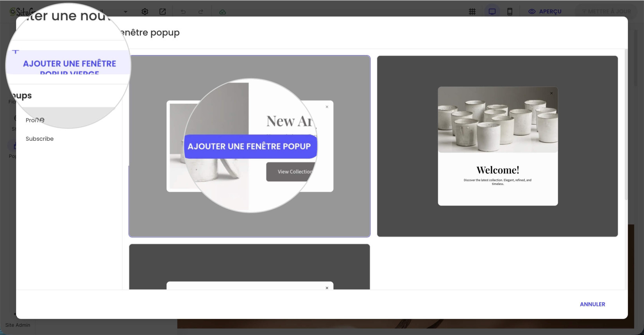Pick the third popup template at the bottom
This screenshot has width=644, height=335.
pyautogui.click(x=250, y=267)
